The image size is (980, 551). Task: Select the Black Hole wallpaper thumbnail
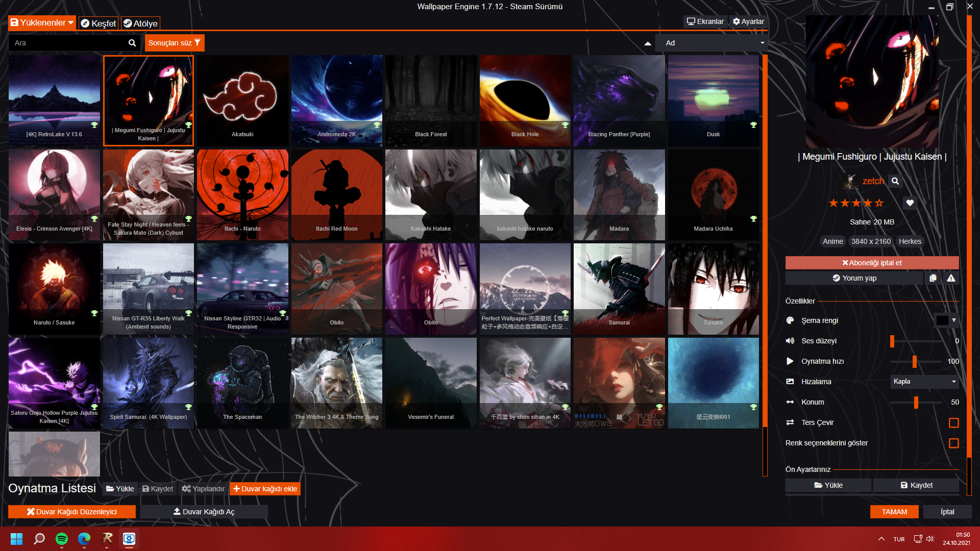click(x=525, y=100)
